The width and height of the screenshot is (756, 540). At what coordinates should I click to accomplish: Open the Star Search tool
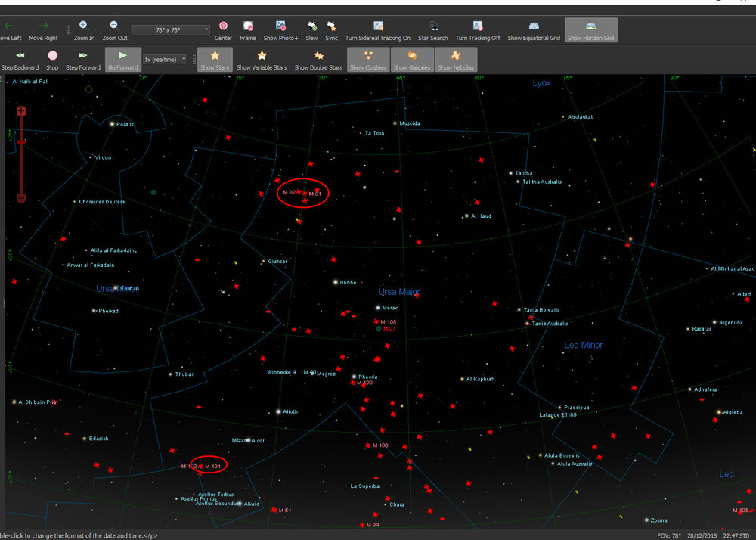click(433, 30)
